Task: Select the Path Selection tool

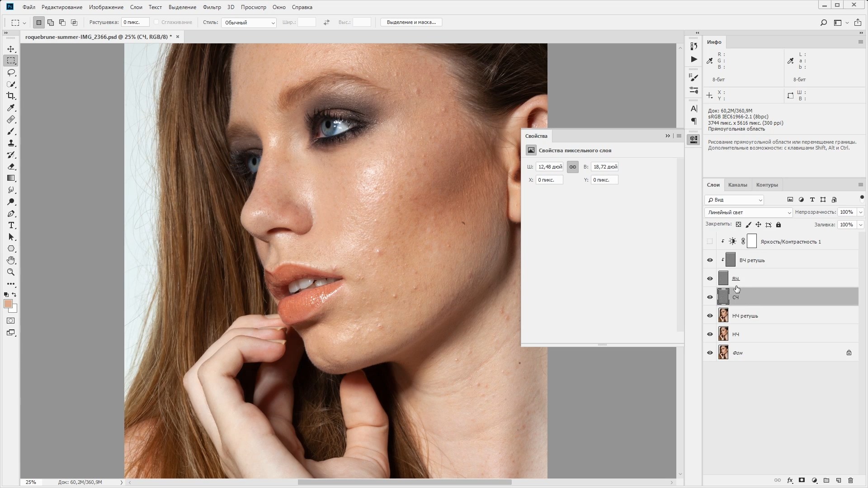Action: click(11, 237)
